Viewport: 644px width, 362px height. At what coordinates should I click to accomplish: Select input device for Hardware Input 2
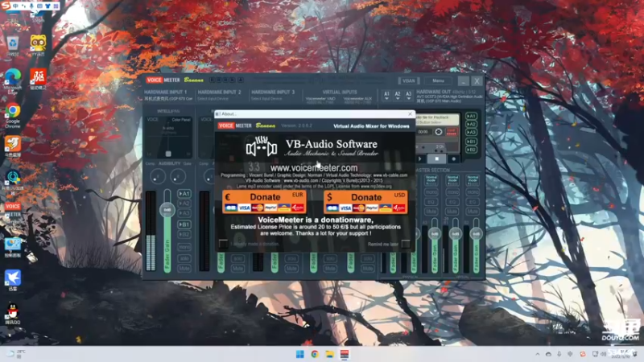pos(213,99)
